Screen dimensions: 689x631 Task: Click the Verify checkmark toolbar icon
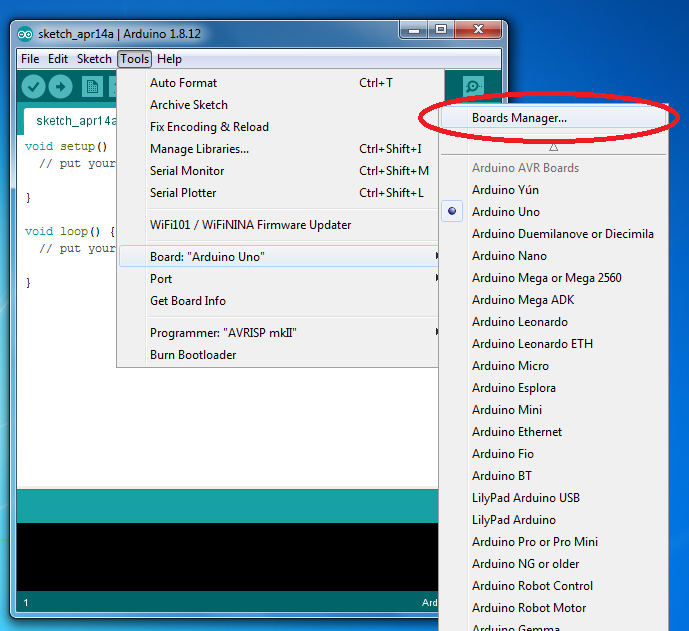coord(33,87)
